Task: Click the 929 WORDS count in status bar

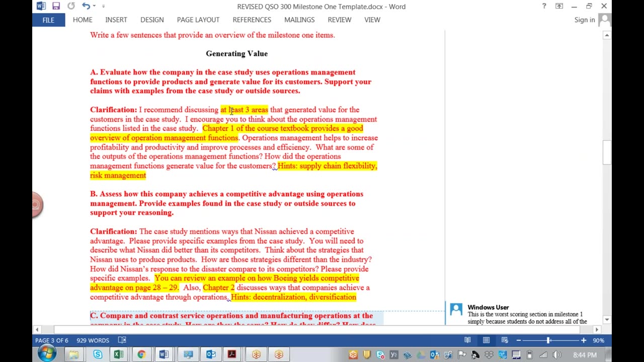Action: (x=93, y=340)
